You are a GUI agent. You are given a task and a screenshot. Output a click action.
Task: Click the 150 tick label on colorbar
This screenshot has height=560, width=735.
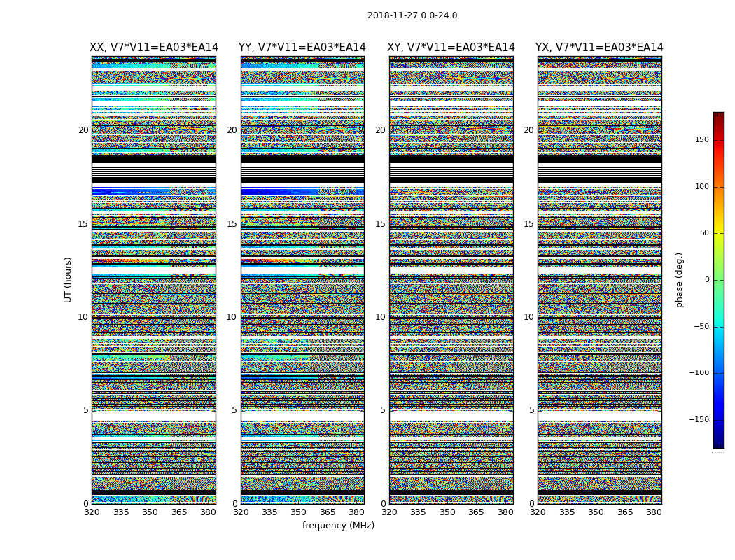702,140
